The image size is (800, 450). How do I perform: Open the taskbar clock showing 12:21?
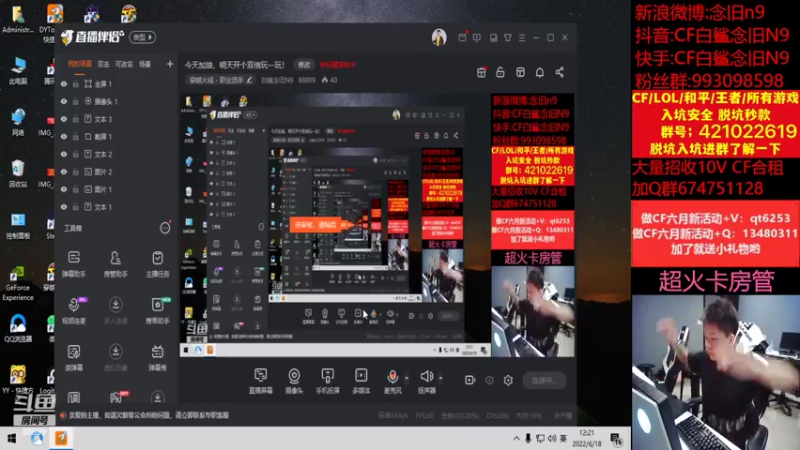point(587,438)
